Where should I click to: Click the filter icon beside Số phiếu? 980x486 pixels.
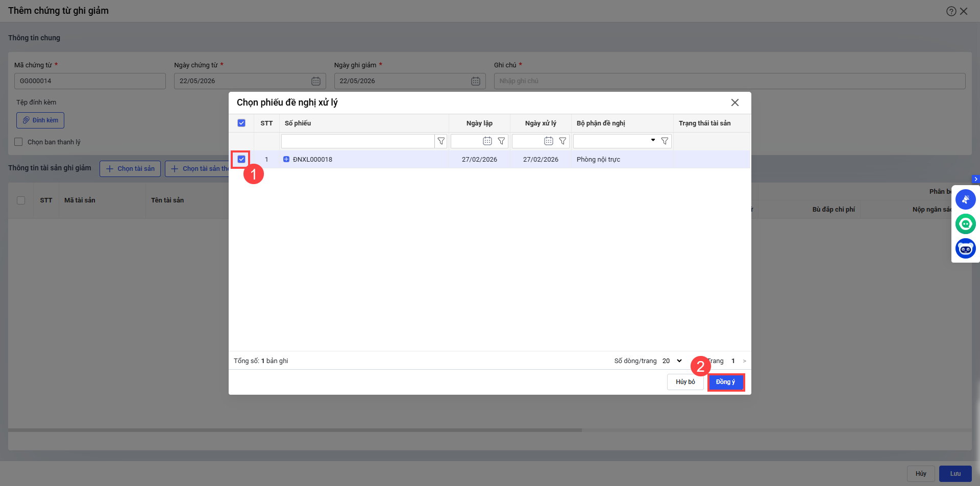click(441, 141)
